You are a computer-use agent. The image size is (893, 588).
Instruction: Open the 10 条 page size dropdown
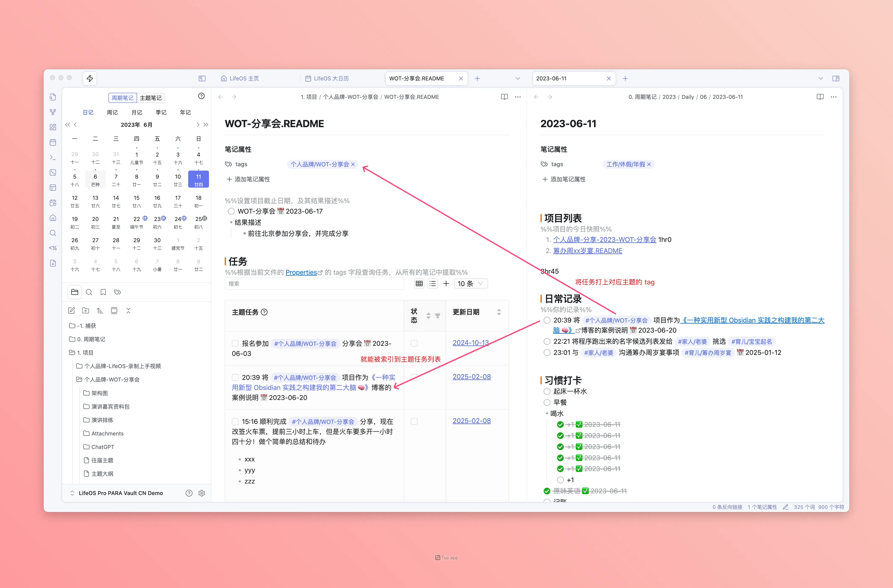pyautogui.click(x=470, y=284)
